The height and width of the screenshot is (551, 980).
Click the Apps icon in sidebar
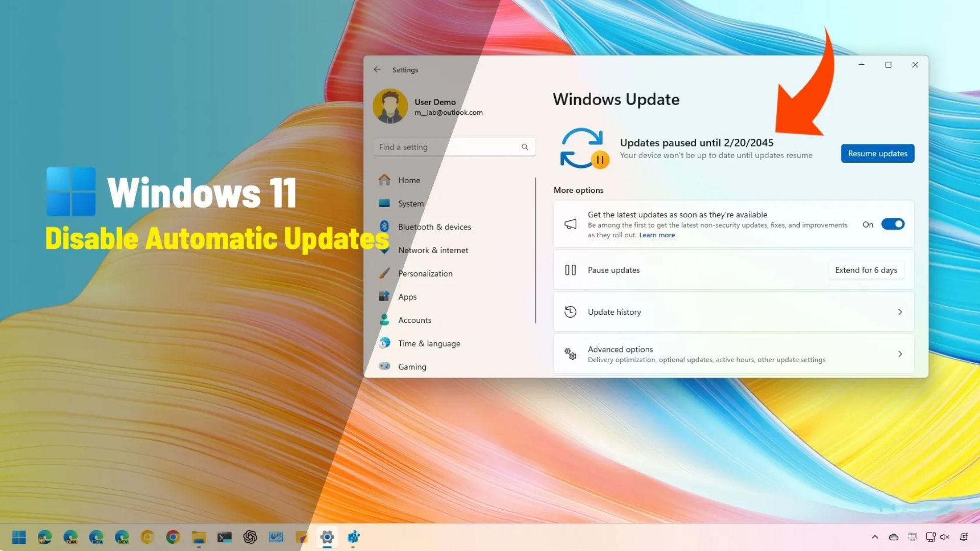click(x=384, y=296)
